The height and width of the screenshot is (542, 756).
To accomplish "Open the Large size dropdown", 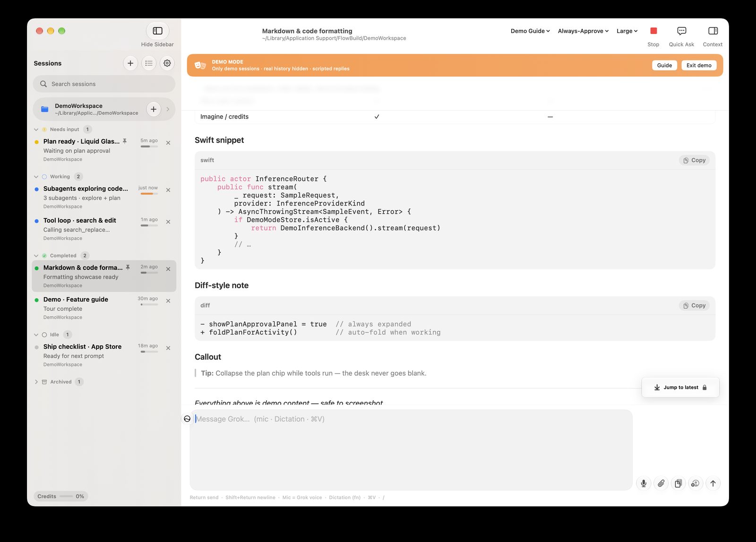I will (627, 31).
